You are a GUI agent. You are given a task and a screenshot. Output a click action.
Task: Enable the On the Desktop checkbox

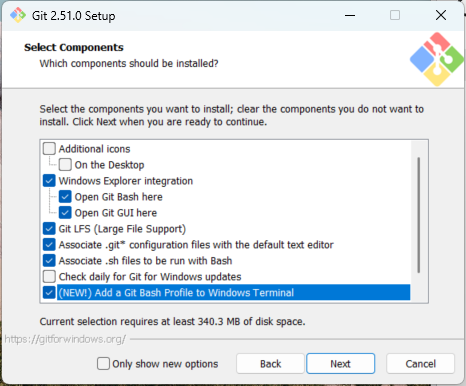point(65,165)
